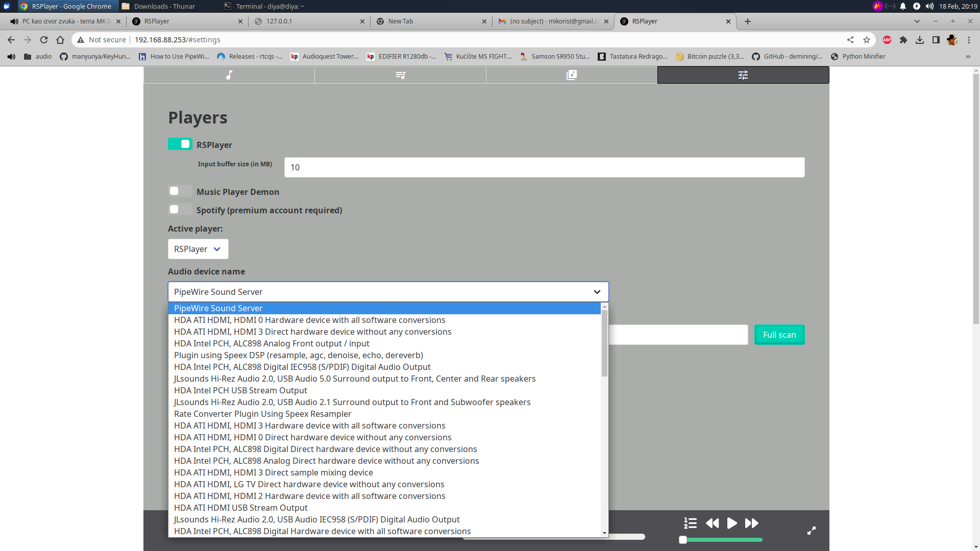The image size is (980, 551).
Task: Show more bookmarks overflow
Action: (968, 57)
